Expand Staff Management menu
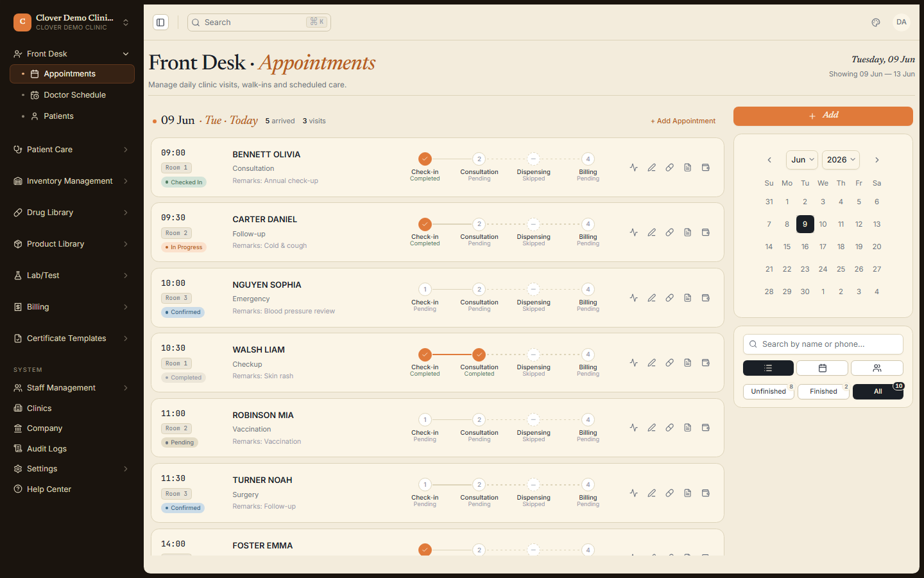Image resolution: width=924 pixels, height=578 pixels. click(x=72, y=388)
